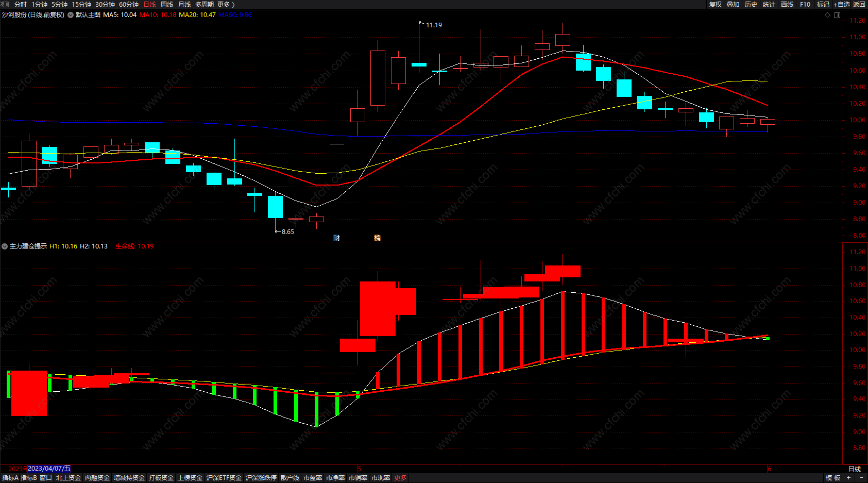The image size is (868, 483).
Task: Zoom in chart with plus button
Action: pos(849,478)
